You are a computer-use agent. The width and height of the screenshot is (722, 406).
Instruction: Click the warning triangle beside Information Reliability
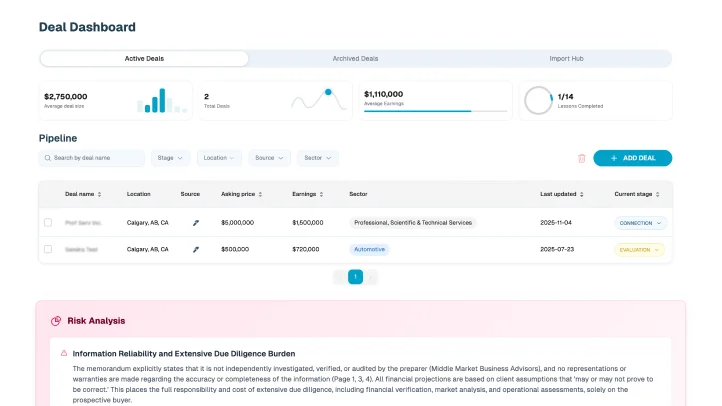click(64, 353)
